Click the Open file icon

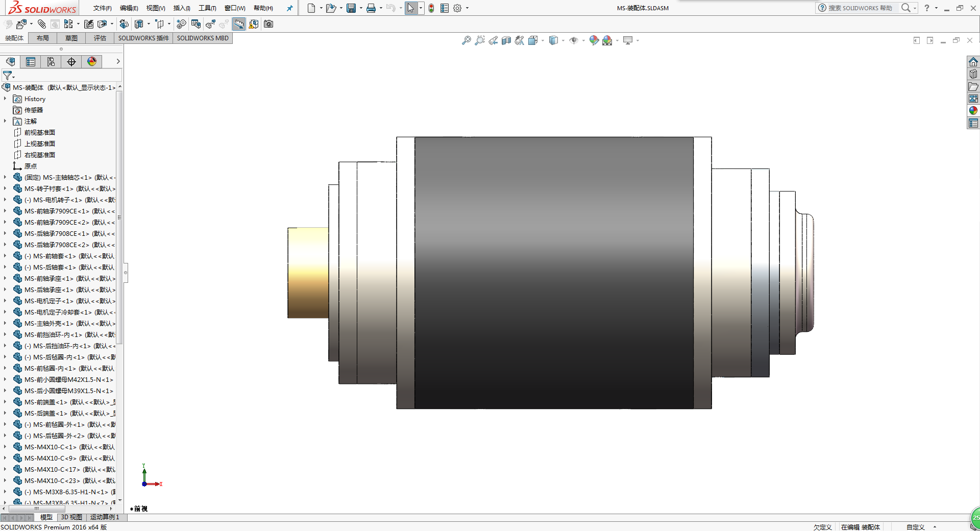pos(331,8)
